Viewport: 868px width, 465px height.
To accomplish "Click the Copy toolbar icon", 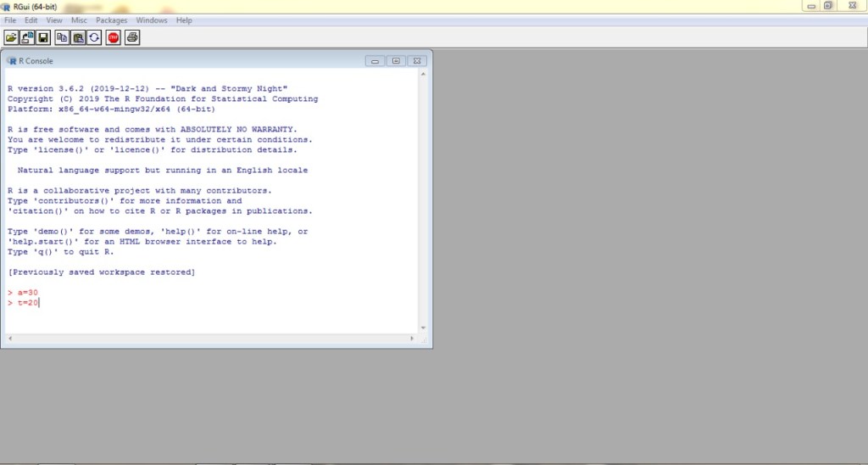I will [x=63, y=37].
